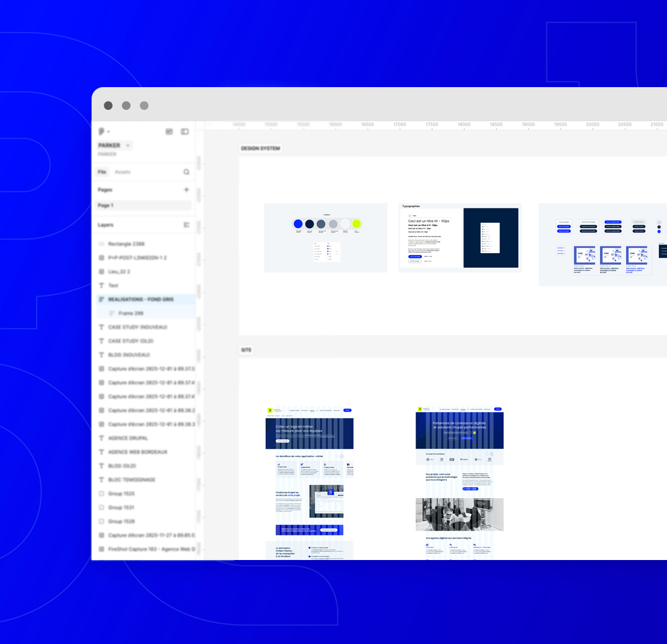
Task: Pick the lime yellow color swatch
Action: click(x=356, y=224)
